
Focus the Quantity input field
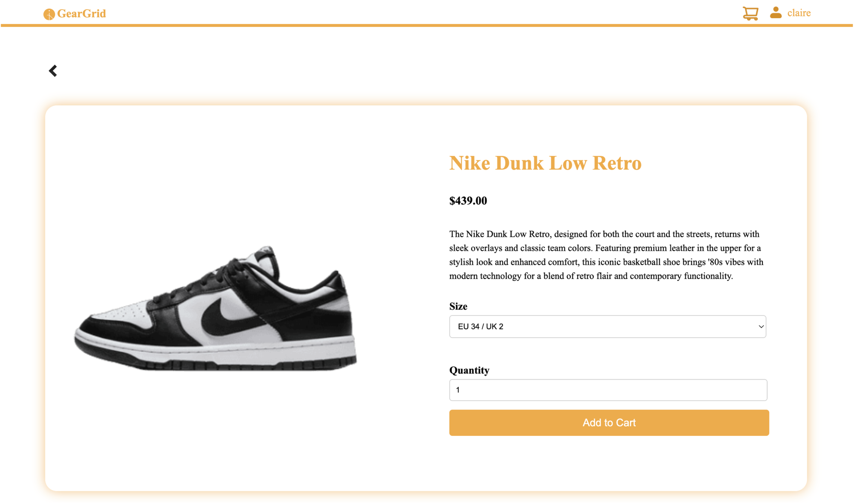tap(608, 390)
